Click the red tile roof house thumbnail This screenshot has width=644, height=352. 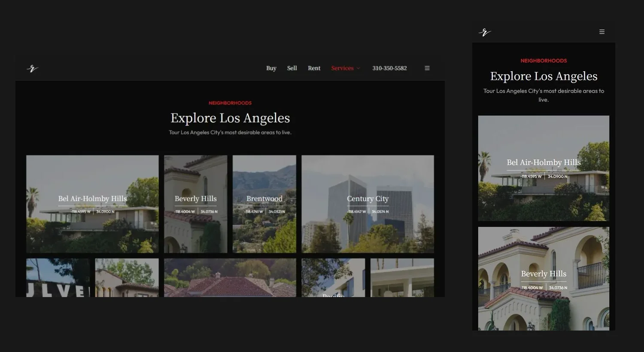(x=230, y=278)
